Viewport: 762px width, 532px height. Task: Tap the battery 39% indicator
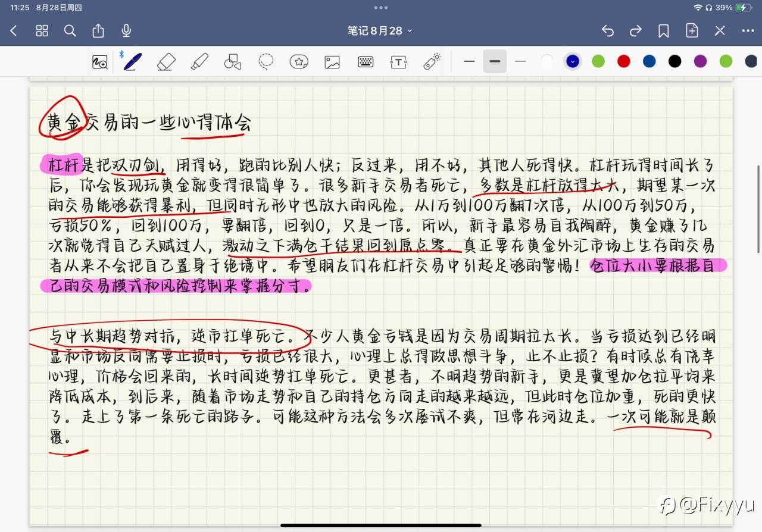click(x=734, y=8)
